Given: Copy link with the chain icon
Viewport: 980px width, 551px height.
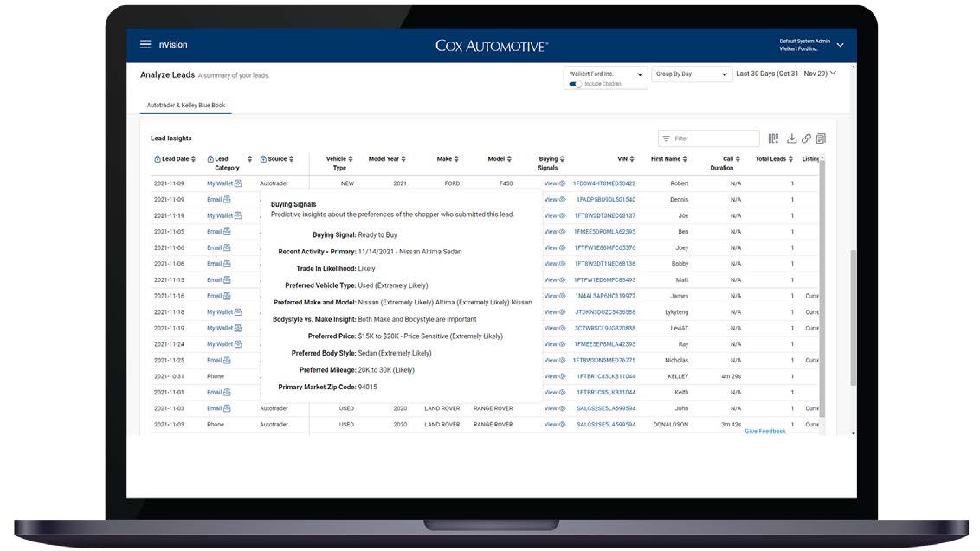Looking at the screenshot, I should pos(806,138).
